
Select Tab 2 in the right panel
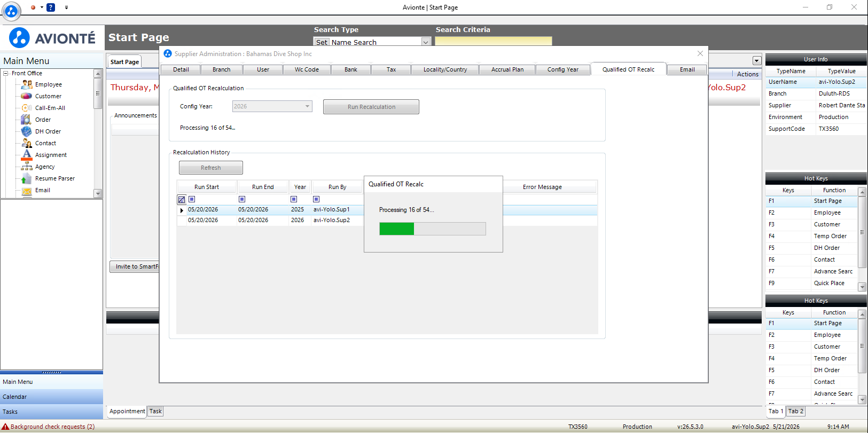(795, 411)
